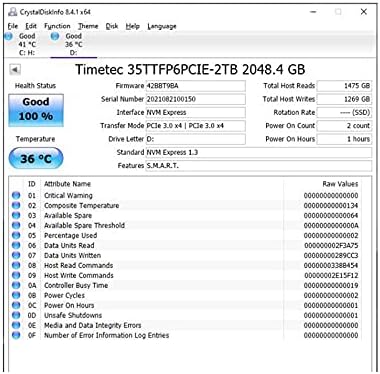Select the Controller Busy Time attribute name

coord(76,286)
